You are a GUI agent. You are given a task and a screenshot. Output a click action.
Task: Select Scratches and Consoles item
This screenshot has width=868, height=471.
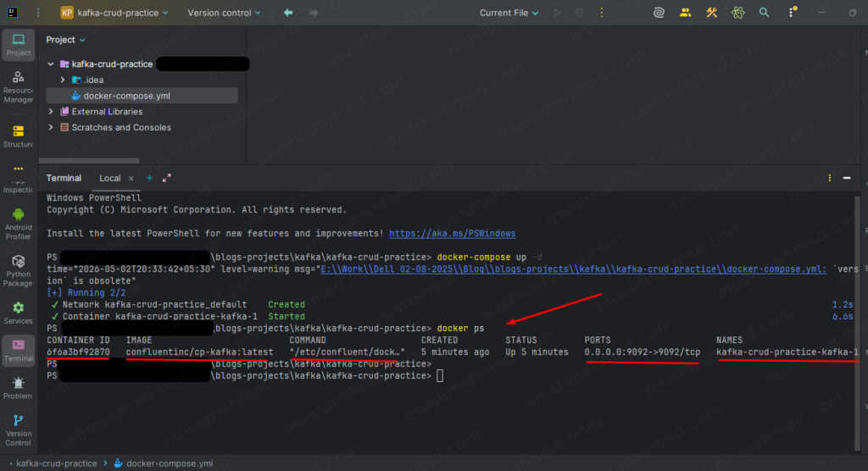point(121,127)
